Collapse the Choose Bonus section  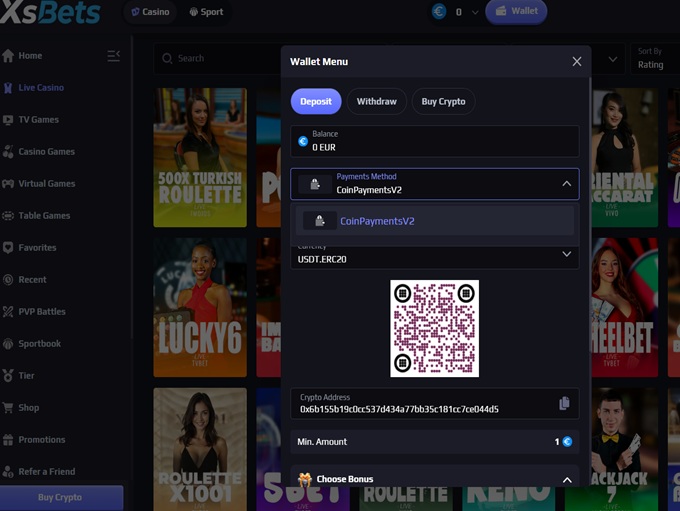566,480
